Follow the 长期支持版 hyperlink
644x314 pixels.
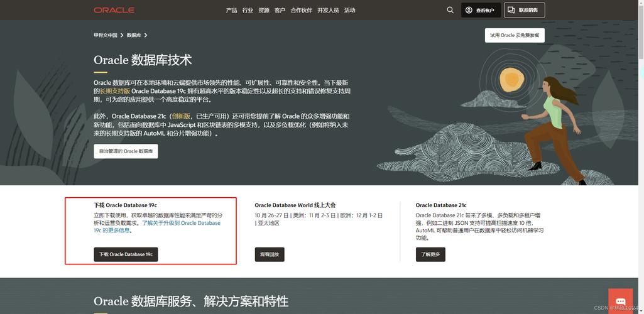tap(115, 91)
